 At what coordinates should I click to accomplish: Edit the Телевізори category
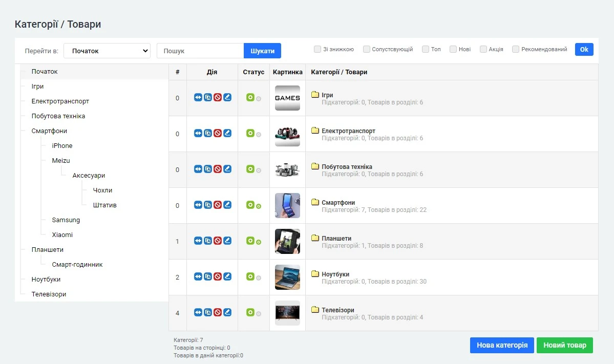coord(227,312)
